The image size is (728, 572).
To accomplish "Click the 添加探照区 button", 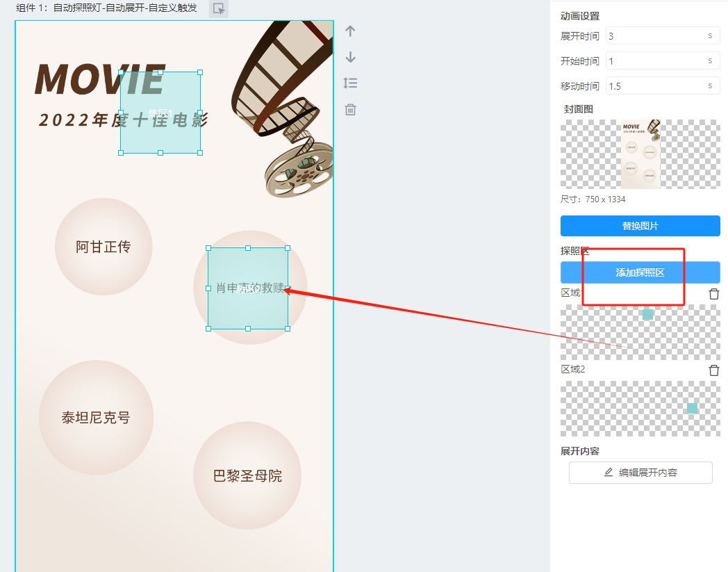I will tap(640, 272).
